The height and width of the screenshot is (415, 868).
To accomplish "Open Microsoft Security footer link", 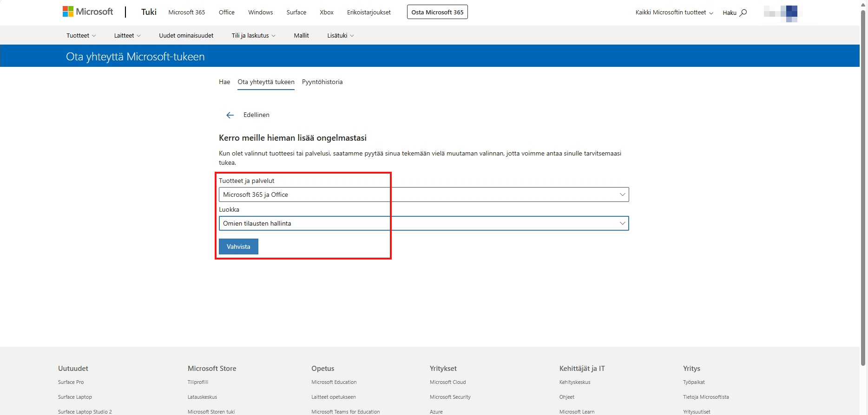I will (x=450, y=397).
